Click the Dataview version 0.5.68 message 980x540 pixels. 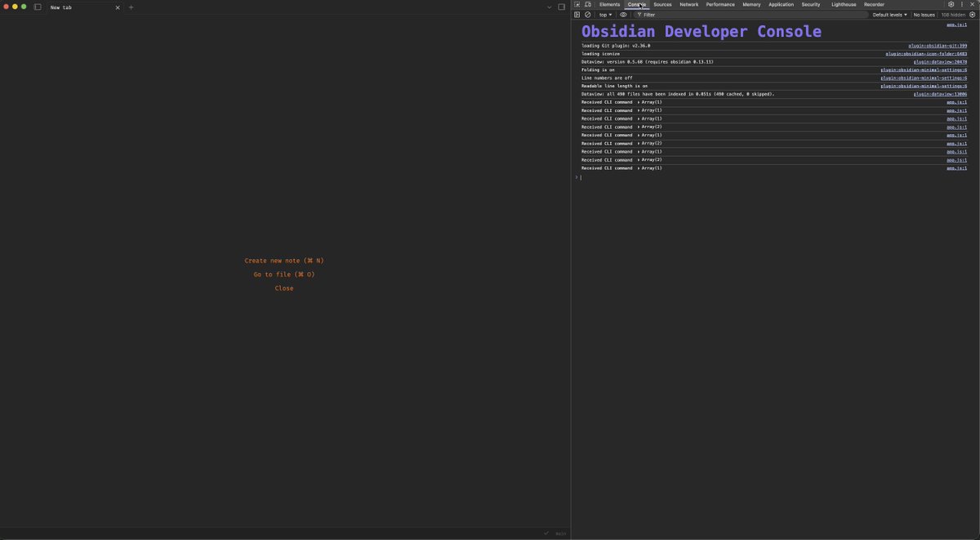[648, 62]
